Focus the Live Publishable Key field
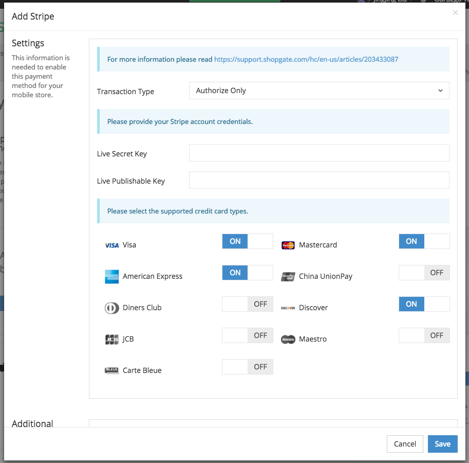 click(319, 180)
